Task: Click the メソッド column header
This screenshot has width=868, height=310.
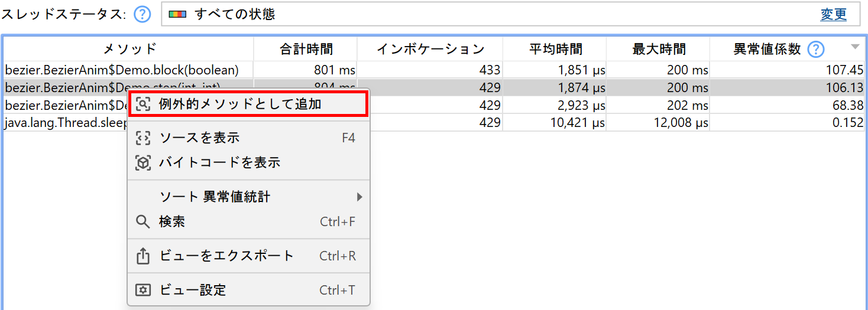Action: (x=129, y=49)
